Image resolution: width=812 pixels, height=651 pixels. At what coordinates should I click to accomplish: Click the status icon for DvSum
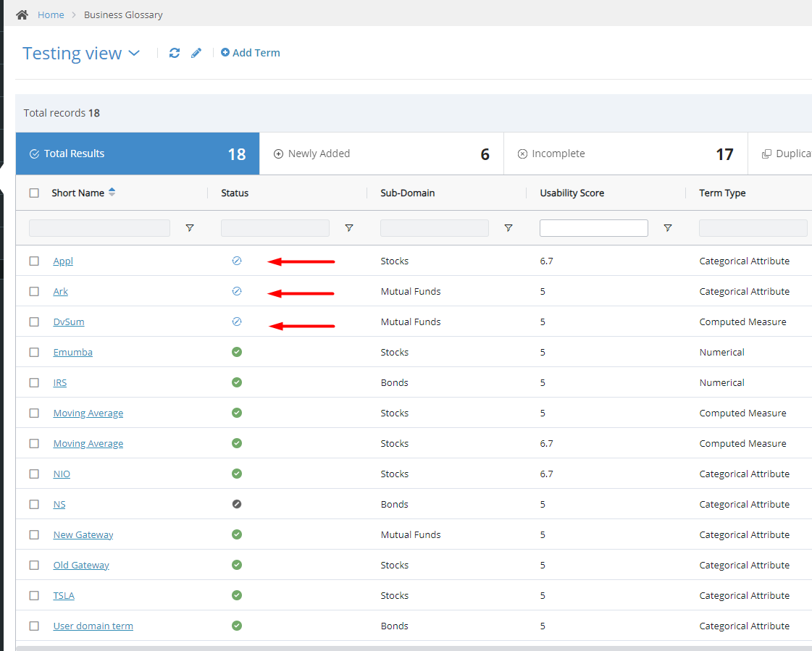point(237,322)
